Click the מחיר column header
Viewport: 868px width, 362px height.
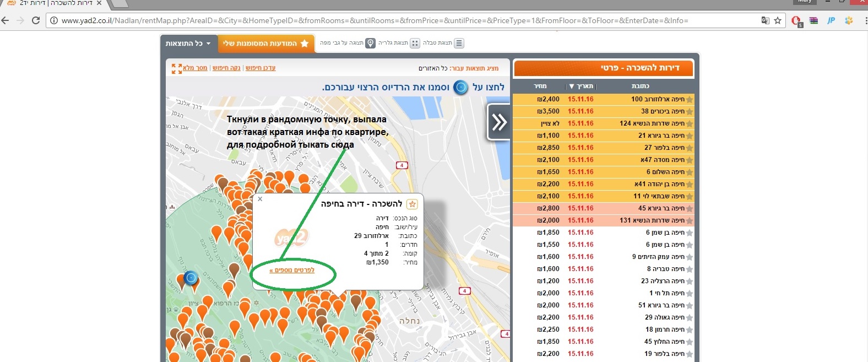click(540, 86)
